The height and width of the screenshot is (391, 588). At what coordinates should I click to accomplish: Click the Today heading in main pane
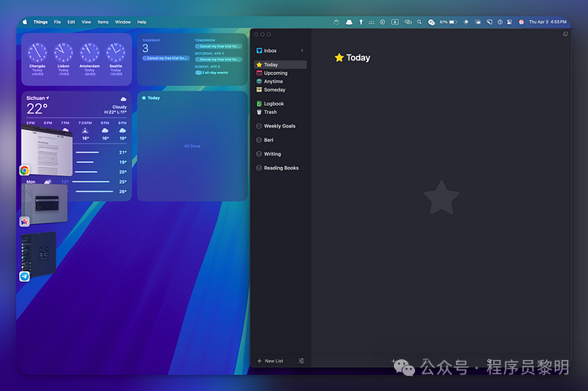coord(358,58)
